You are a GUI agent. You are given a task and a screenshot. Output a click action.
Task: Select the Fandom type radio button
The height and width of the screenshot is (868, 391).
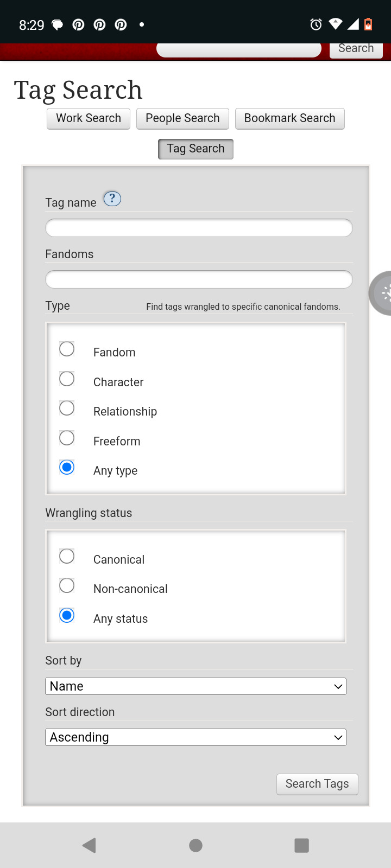(x=67, y=349)
